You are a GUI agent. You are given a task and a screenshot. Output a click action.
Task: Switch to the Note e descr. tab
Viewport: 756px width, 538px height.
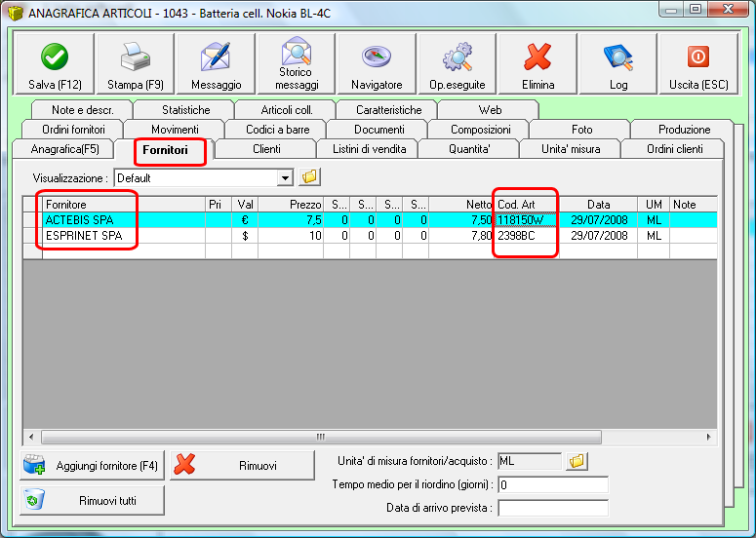[83, 110]
